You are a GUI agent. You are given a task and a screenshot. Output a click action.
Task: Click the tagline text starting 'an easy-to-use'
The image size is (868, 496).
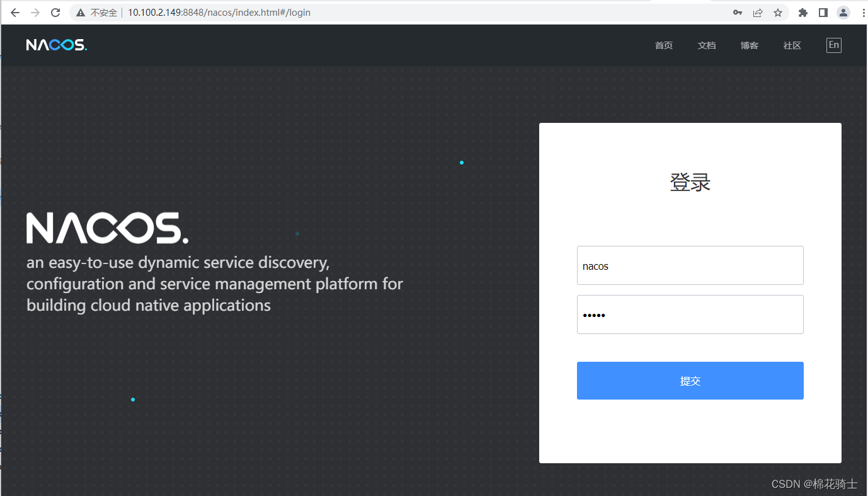(x=215, y=284)
